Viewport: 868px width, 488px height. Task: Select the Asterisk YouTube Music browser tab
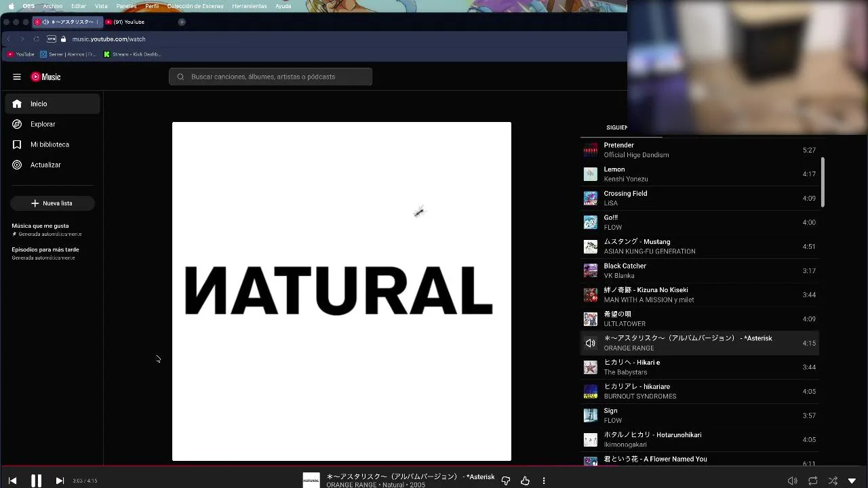coord(67,22)
